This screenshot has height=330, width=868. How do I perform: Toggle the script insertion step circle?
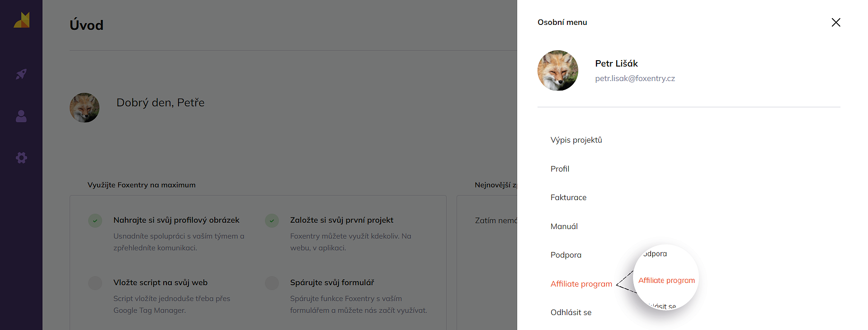click(95, 283)
